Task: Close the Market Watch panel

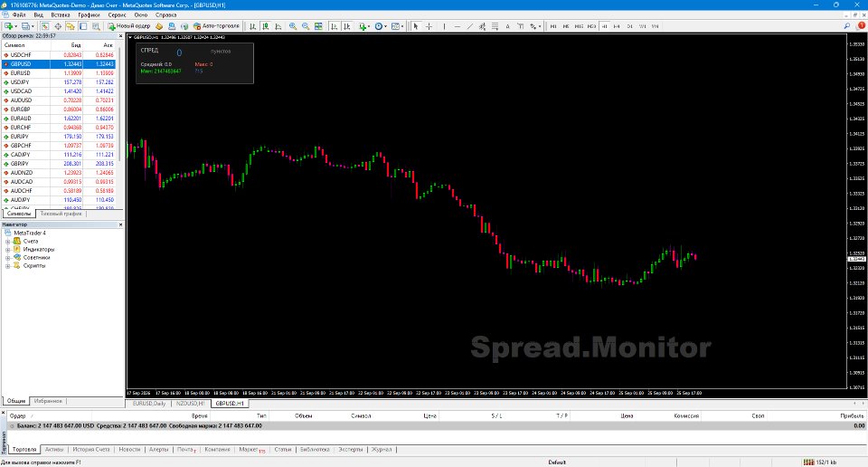Action: pyautogui.click(x=120, y=36)
